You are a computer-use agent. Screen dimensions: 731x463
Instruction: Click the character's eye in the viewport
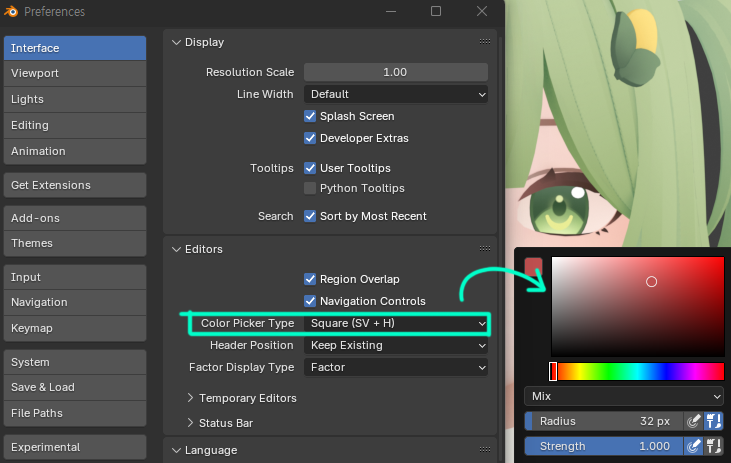559,206
